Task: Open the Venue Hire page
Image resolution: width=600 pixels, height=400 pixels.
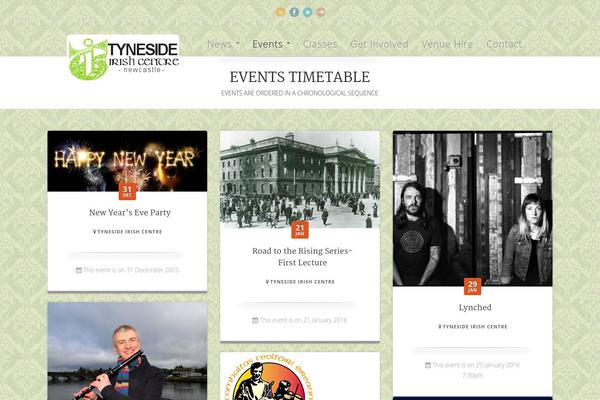Action: tap(447, 44)
